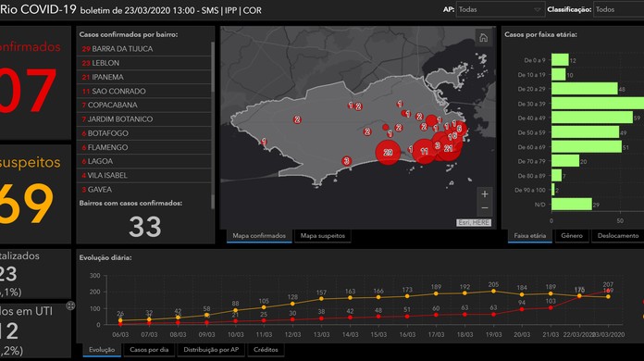Click the map bubble labeled 29
The image size is (644, 361).
388,153
